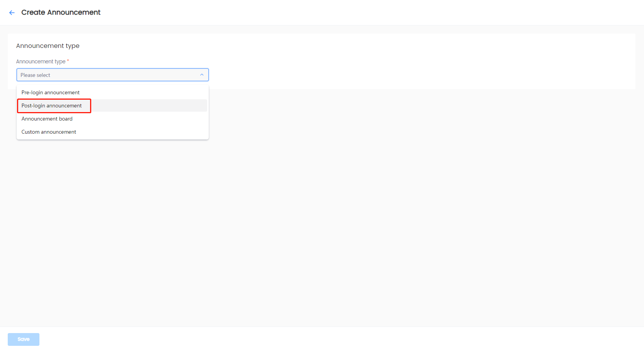The width and height of the screenshot is (644, 352).
Task: Click blank header space right of the title
Action: click(348, 12)
